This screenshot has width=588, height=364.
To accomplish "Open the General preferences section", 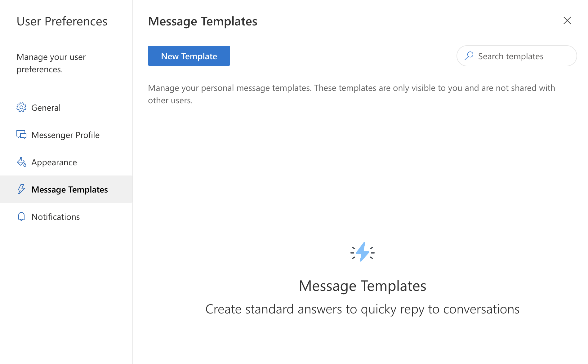I will tap(46, 107).
